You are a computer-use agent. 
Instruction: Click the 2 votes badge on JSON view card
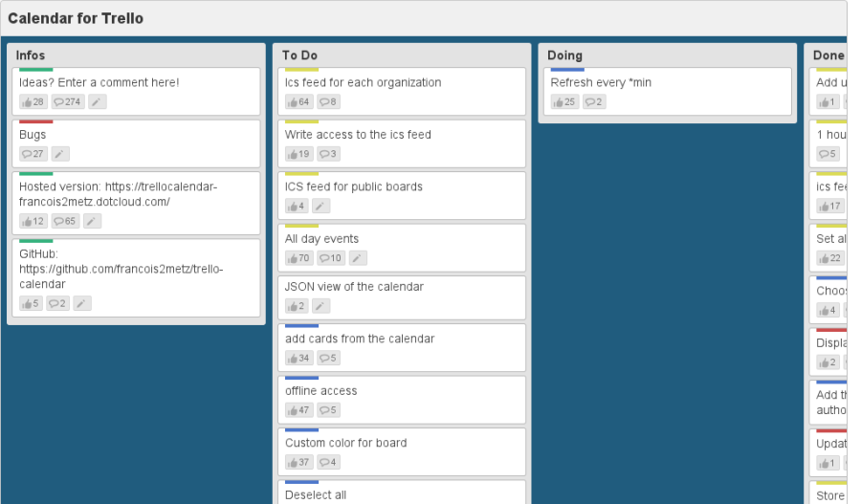click(x=297, y=306)
